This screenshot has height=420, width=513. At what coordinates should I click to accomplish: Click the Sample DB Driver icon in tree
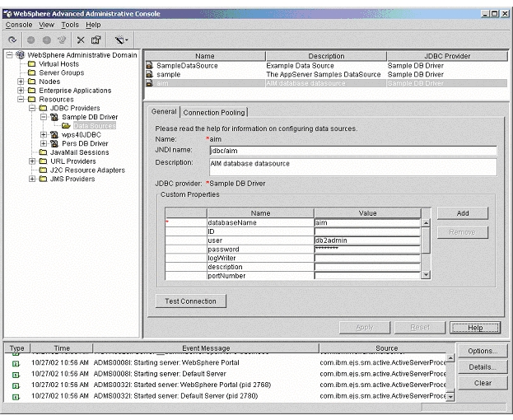click(x=54, y=117)
